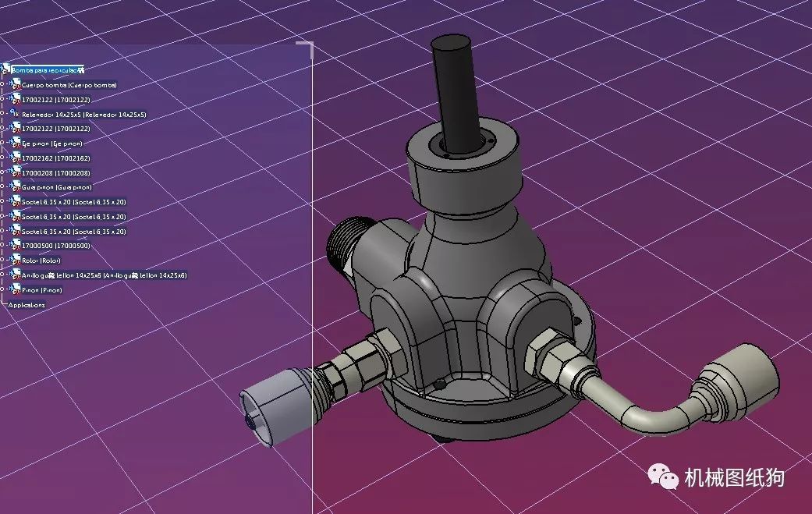Click the part icon beside Pinon
Viewport: 812px width, 514px height.
pyautogui.click(x=16, y=289)
